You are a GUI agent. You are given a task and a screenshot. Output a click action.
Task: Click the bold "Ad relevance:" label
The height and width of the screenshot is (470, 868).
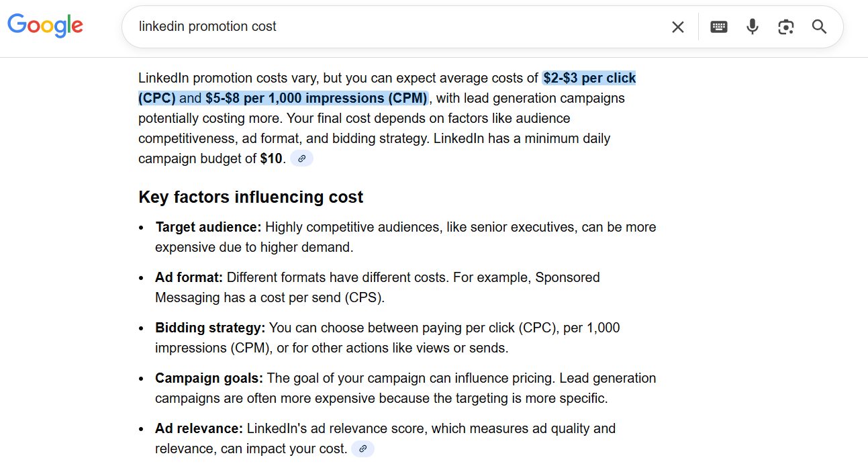(x=199, y=428)
